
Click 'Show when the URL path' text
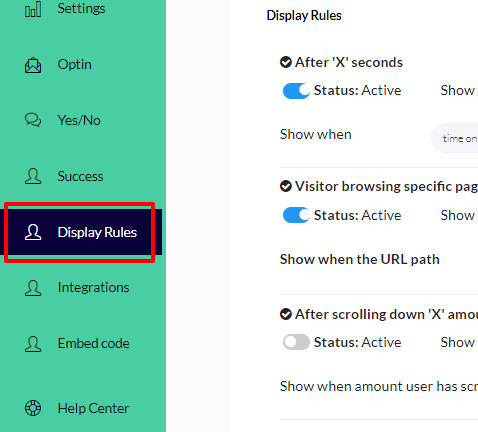pos(360,259)
